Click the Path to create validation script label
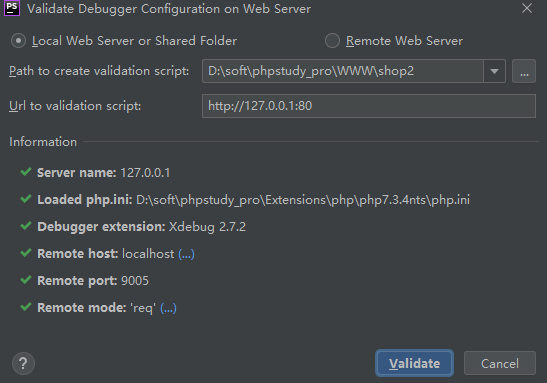This screenshot has height=383, width=547. click(99, 71)
